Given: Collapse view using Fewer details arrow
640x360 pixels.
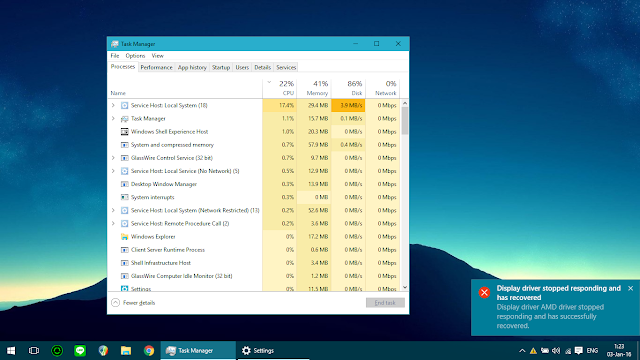Looking at the screenshot, I should (x=116, y=302).
